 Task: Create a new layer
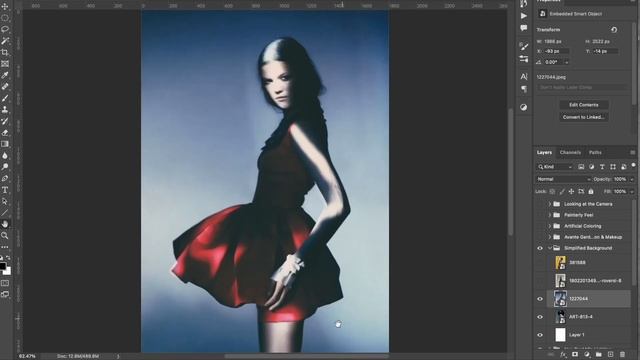click(611, 355)
